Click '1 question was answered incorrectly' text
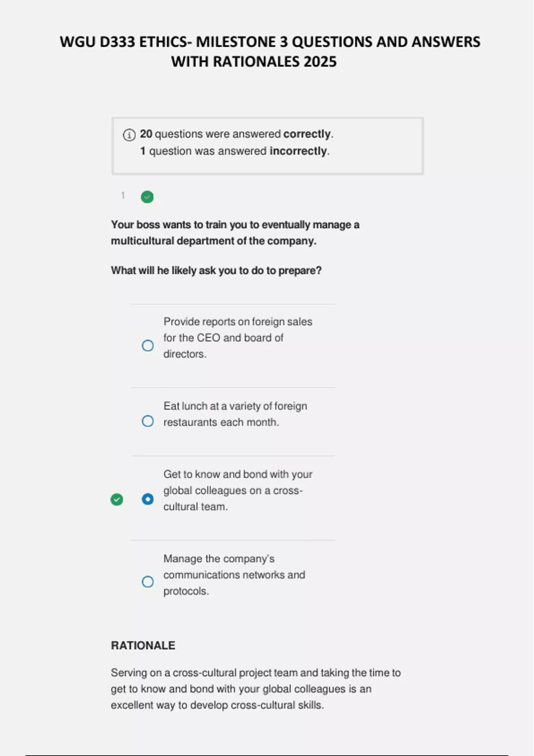The width and height of the screenshot is (534, 756). (235, 151)
